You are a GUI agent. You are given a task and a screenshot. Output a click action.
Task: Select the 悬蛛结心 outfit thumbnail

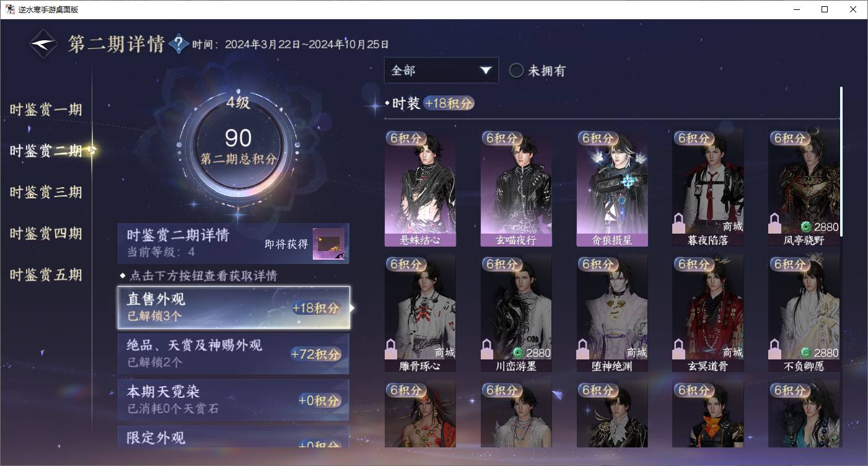coord(420,187)
